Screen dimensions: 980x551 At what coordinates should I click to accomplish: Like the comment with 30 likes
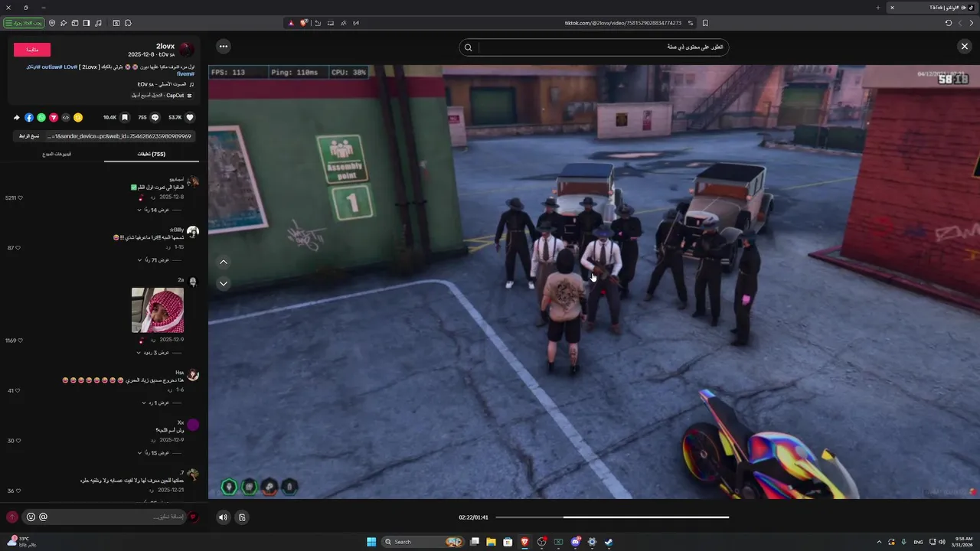pos(17,441)
